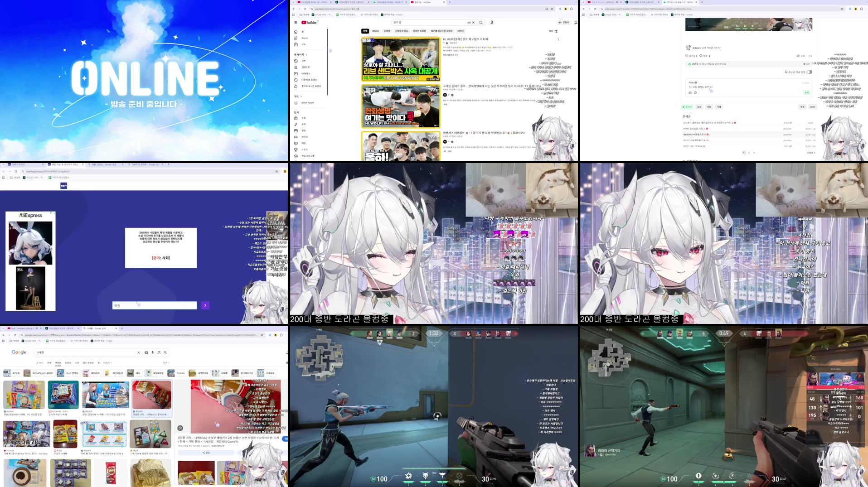Viewport: 868px width, 487px height.
Task: Open the Hi, Wolf! video link on YouTube
Action: click(467, 39)
